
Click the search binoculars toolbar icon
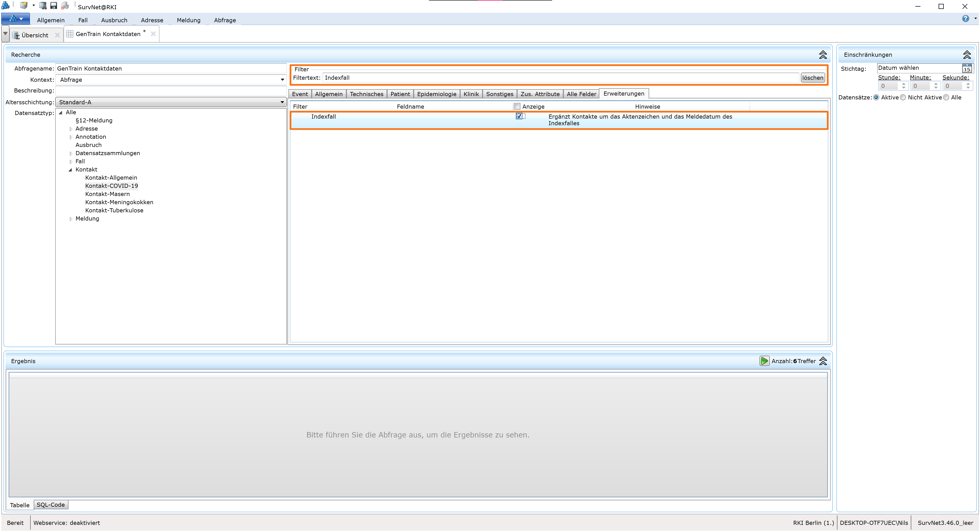point(43,5)
